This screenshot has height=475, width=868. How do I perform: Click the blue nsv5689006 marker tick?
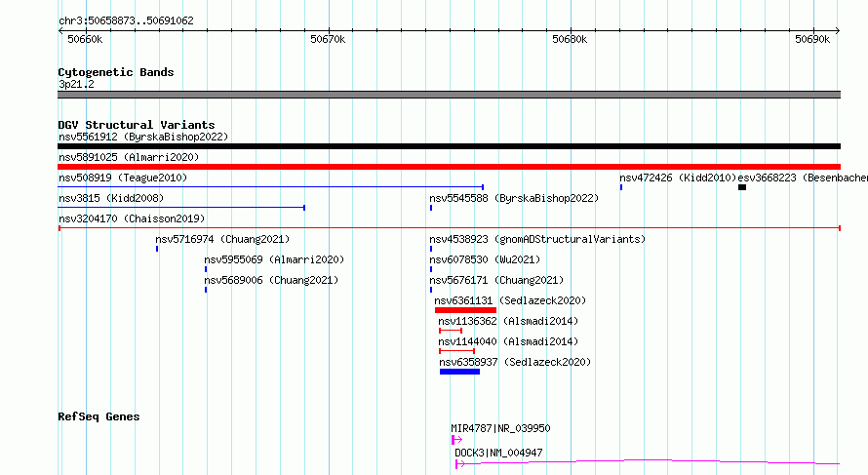pos(206,290)
